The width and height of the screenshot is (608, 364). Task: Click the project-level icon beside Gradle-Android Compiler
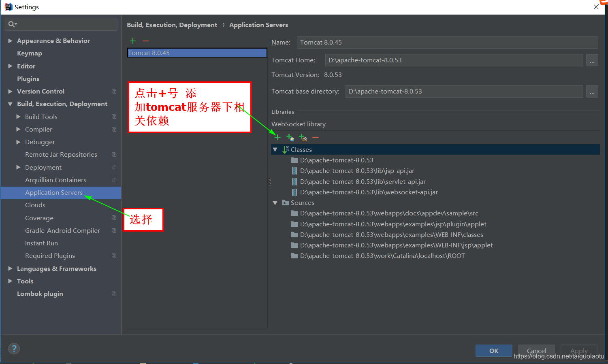tap(114, 231)
